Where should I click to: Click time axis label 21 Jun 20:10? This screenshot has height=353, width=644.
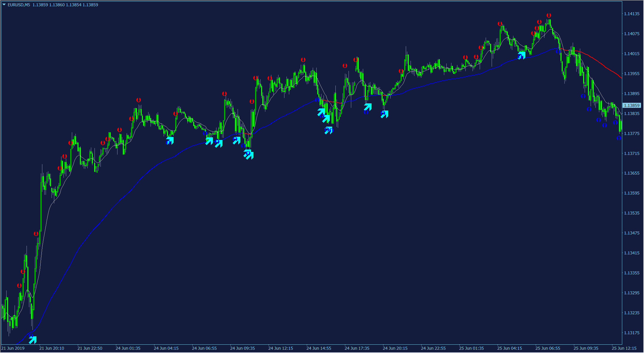(52, 348)
